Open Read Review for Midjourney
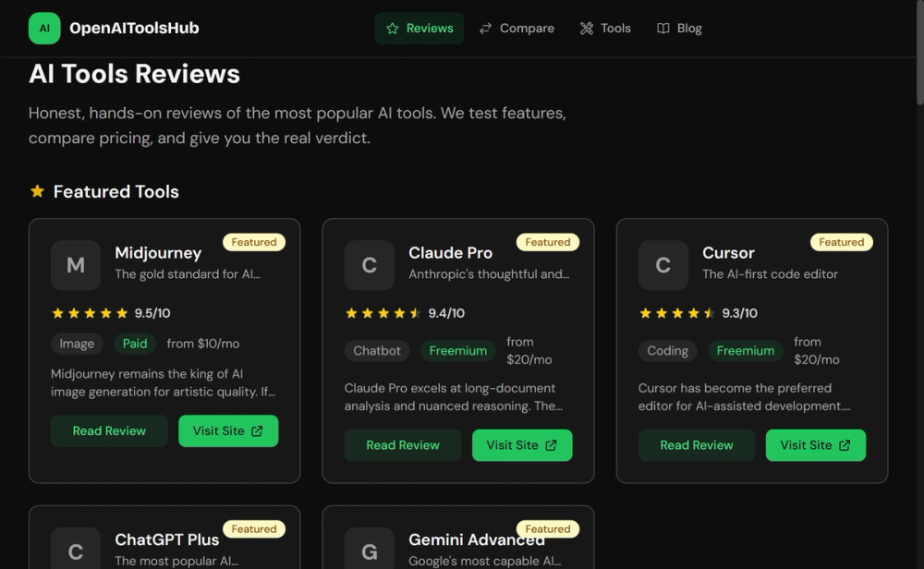This screenshot has height=569, width=924. point(109,430)
